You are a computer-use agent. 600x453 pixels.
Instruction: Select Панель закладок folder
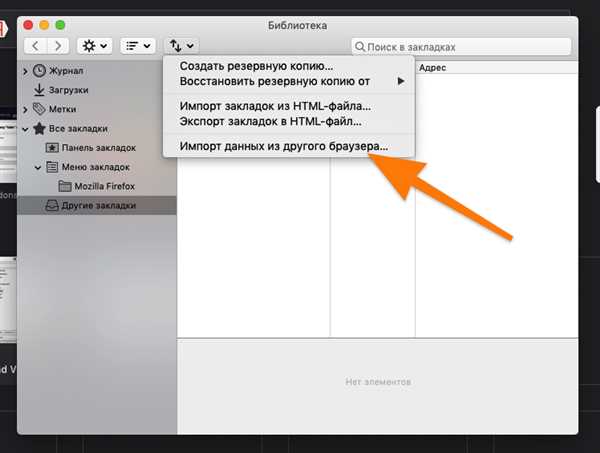[x=97, y=148]
